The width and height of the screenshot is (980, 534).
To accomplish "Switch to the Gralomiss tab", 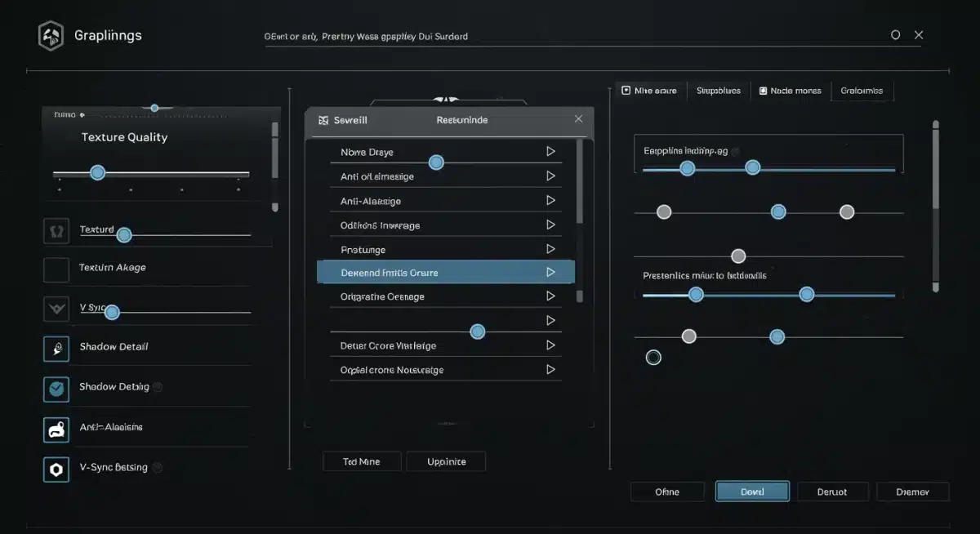I will (x=862, y=91).
